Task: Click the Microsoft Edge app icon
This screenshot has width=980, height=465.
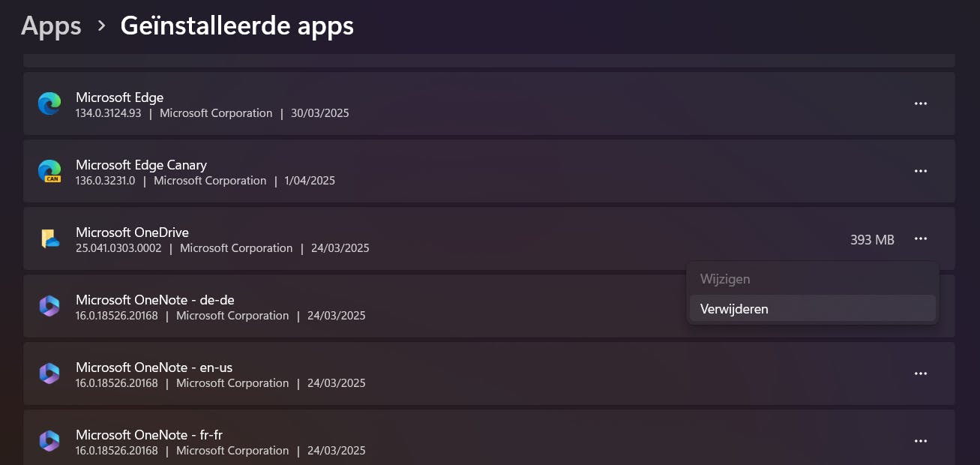Action: pyautogui.click(x=49, y=103)
